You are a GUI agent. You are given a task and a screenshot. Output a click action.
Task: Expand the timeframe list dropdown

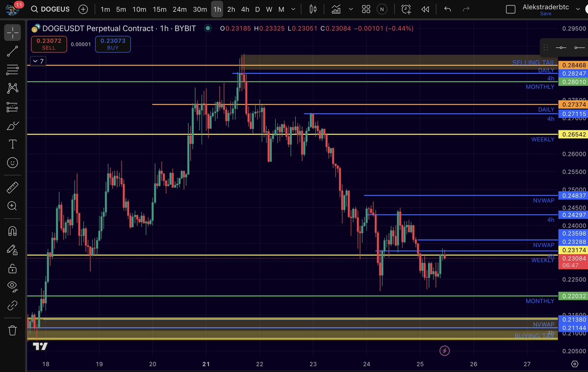[293, 9]
